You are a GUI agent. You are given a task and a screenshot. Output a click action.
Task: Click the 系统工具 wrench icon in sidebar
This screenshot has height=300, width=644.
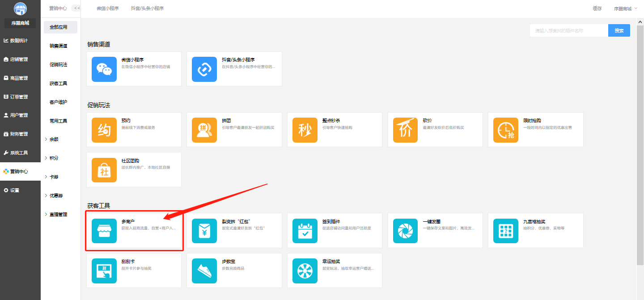(x=6, y=153)
